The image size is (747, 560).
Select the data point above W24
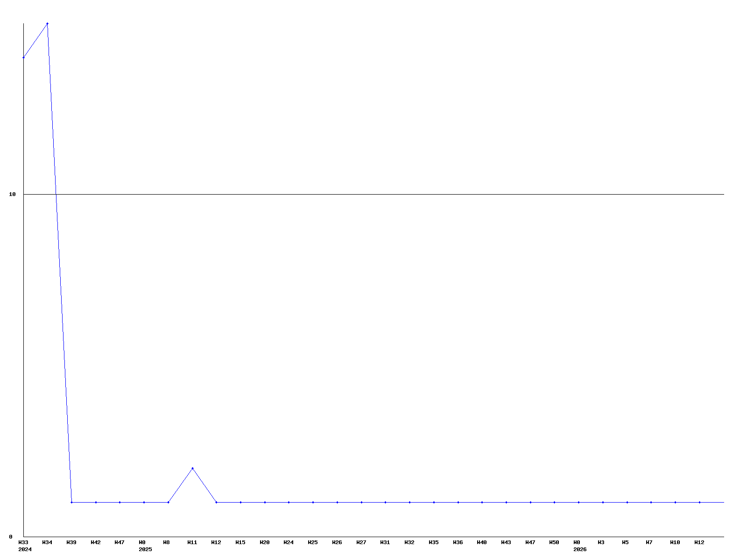(x=289, y=502)
